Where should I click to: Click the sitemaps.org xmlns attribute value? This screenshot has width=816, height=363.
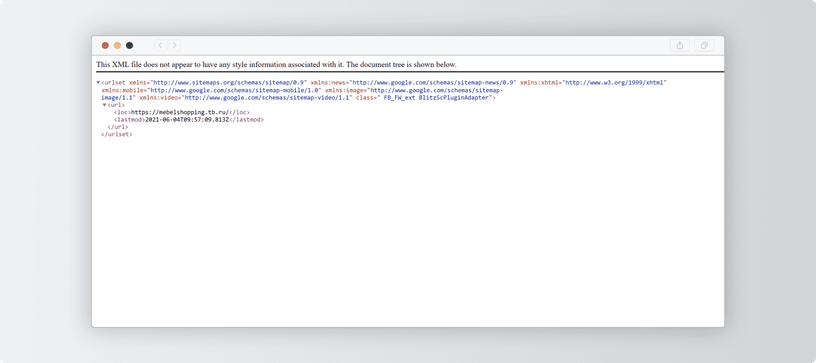[x=228, y=83]
